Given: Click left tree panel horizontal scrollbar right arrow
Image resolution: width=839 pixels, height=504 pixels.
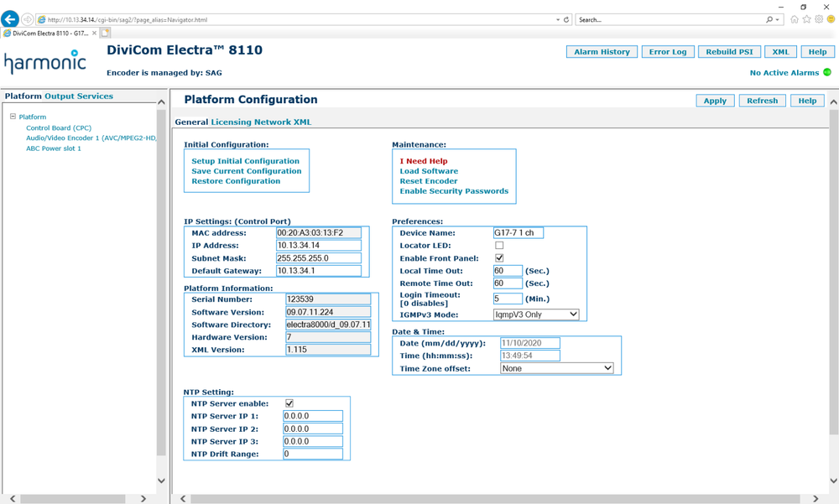Looking at the screenshot, I should coord(143,499).
